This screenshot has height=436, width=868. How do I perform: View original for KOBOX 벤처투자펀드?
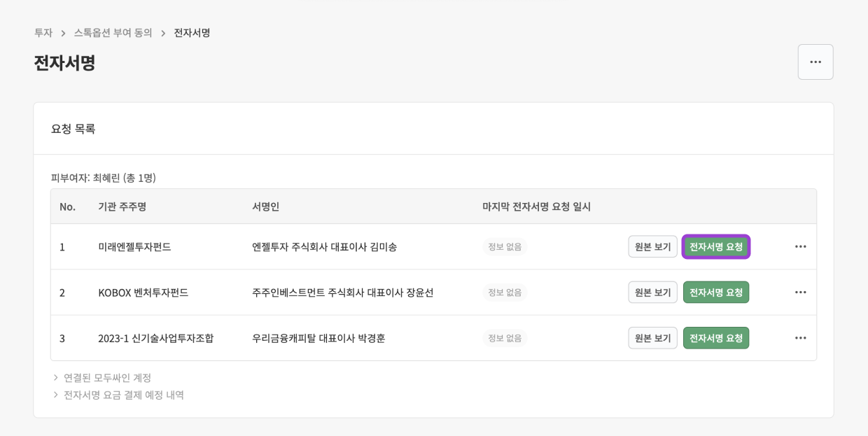tap(652, 293)
